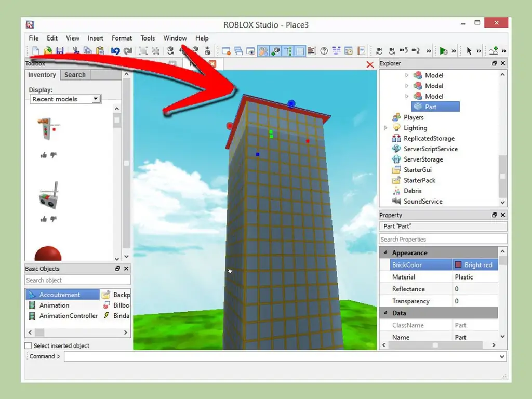The width and height of the screenshot is (532, 399).
Task: Create a new file with the New icon
Action: coord(35,51)
